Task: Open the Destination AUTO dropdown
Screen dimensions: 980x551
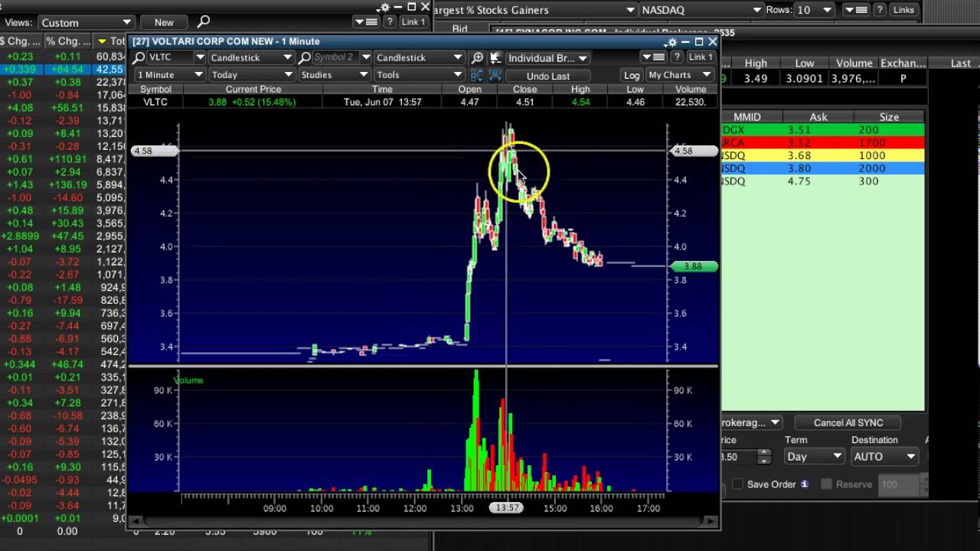Action: [885, 456]
